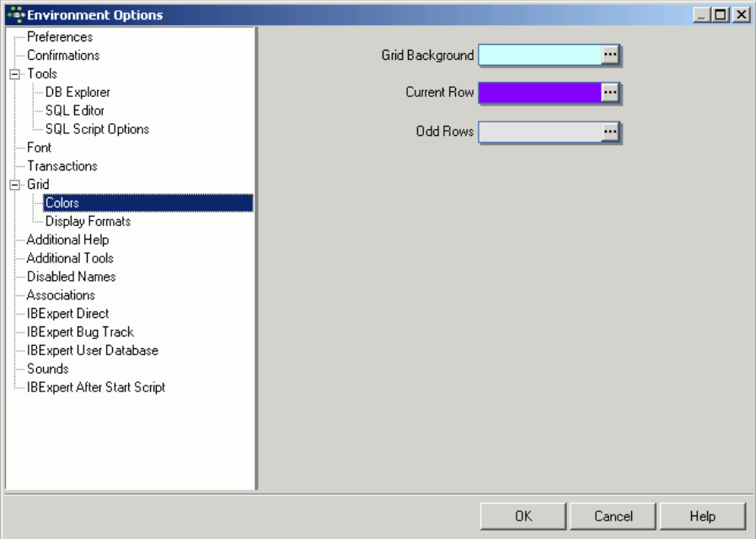Open Display Formats under Grid
Image resolution: width=756 pixels, height=539 pixels.
click(88, 222)
